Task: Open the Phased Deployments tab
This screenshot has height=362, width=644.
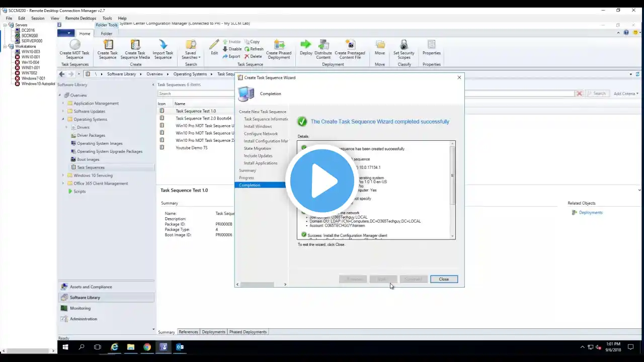Action: (x=248, y=332)
